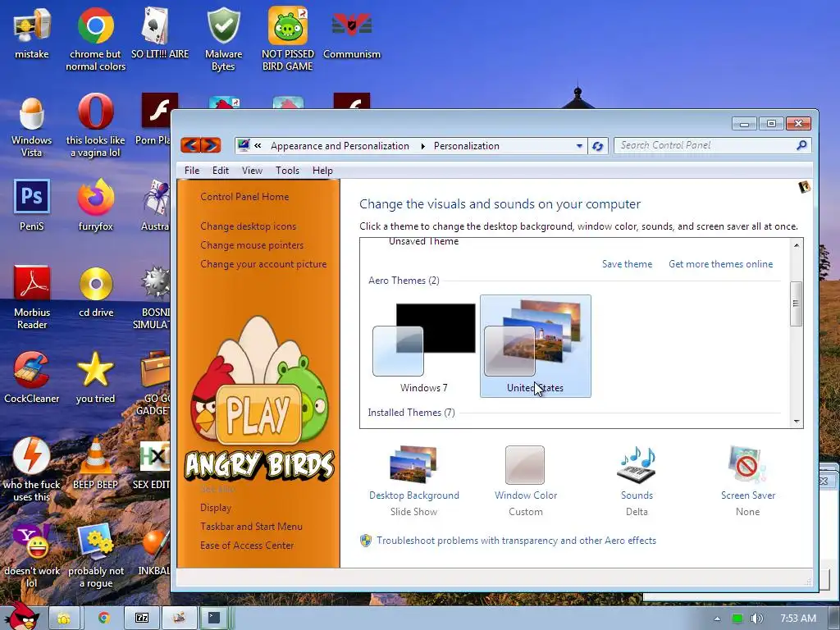Open Change mouse pointers link

point(252,244)
